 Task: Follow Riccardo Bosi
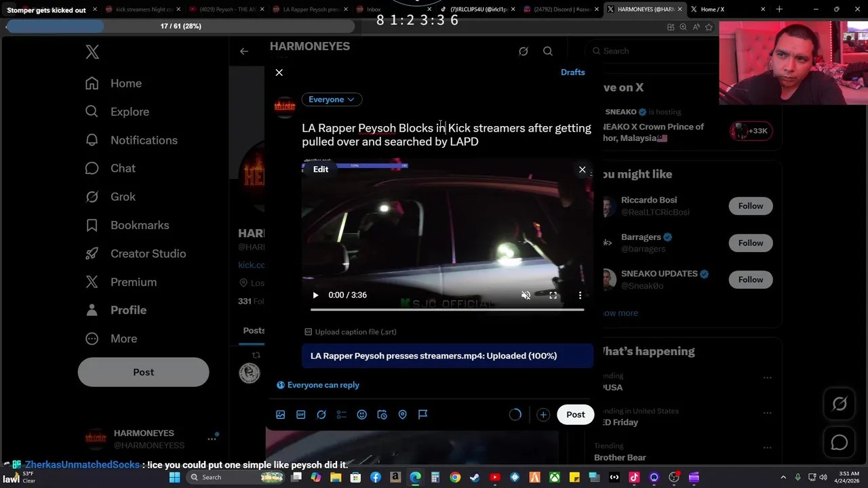(x=751, y=206)
